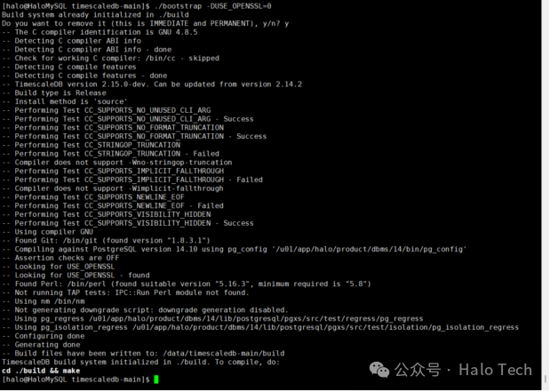Click 'Detecting C compiler ABI info - done' line
Screen dimensions: 550x392
pyautogui.click(x=87, y=50)
